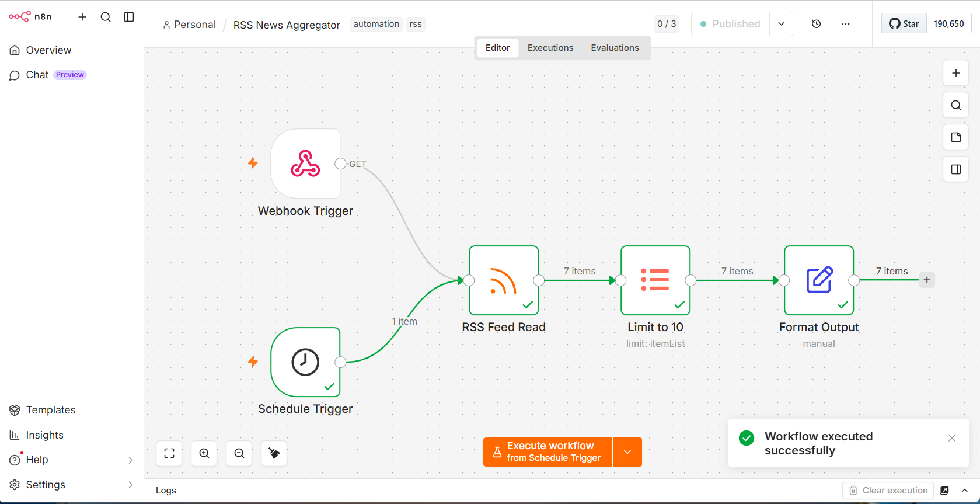
Task: Select the RSS Feed Read node
Action: (504, 280)
